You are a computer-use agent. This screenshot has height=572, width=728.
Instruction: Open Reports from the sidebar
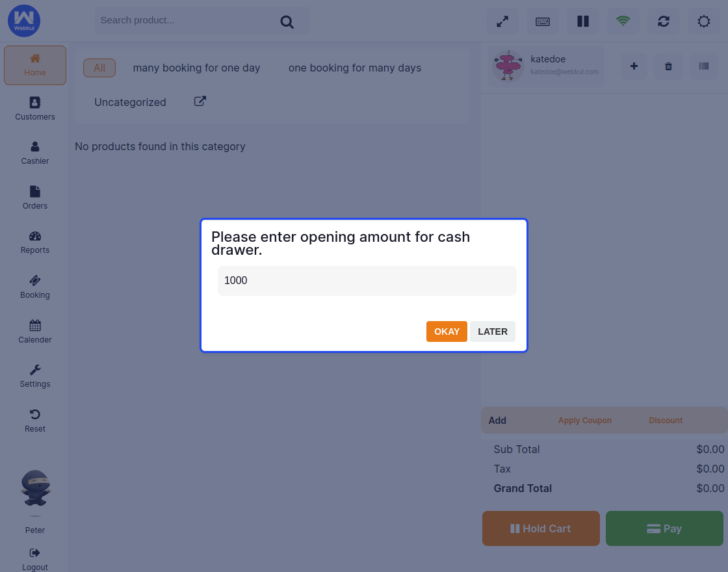point(35,242)
